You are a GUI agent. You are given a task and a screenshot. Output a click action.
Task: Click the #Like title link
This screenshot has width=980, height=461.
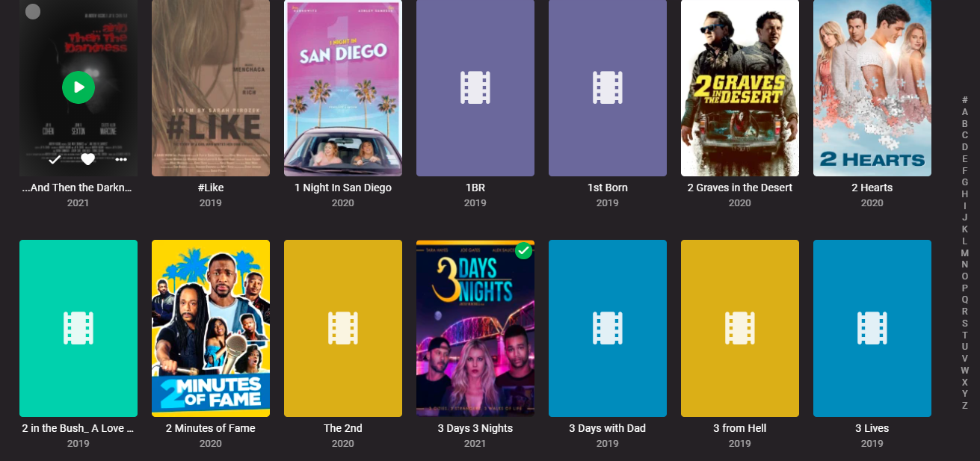[211, 188]
